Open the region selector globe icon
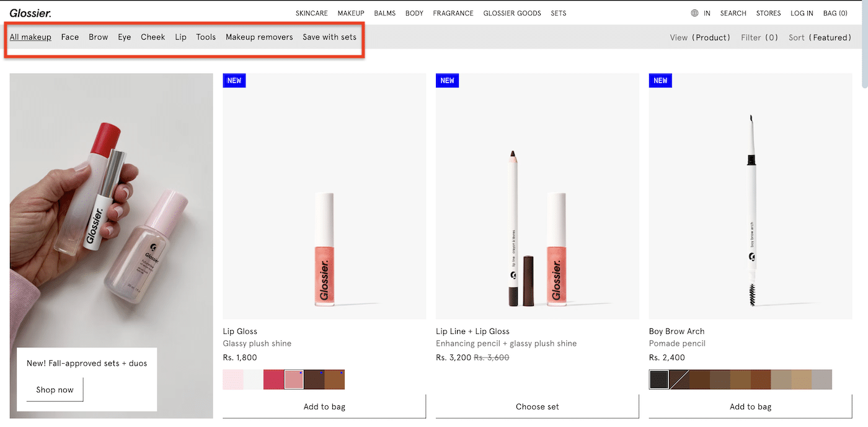The height and width of the screenshot is (427, 868). [x=693, y=12]
